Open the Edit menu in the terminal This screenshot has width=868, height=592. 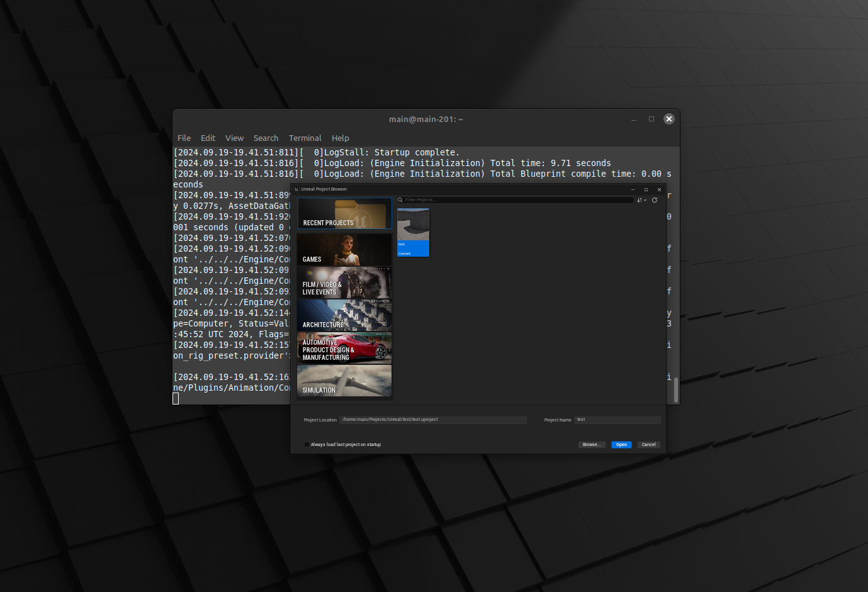(x=208, y=138)
